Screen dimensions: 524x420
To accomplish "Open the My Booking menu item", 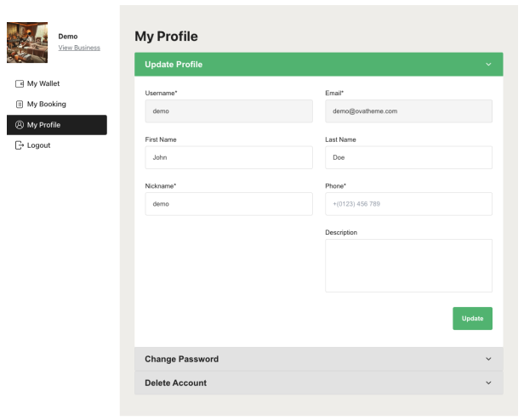I will coord(57,105).
